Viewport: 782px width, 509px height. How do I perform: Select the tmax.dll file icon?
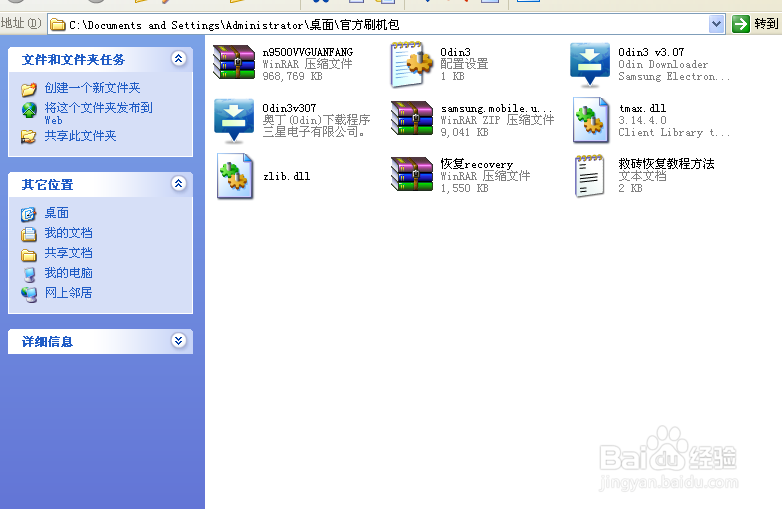click(x=591, y=120)
